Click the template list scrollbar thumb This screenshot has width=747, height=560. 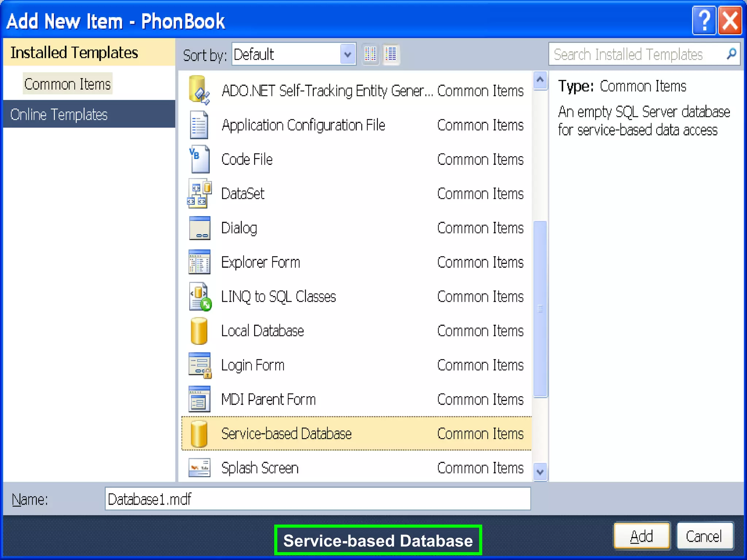540,308
